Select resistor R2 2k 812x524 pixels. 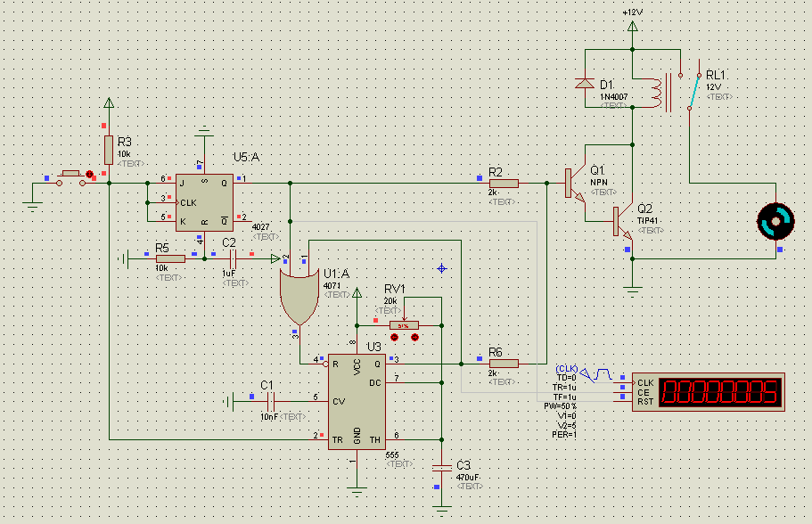click(x=504, y=184)
